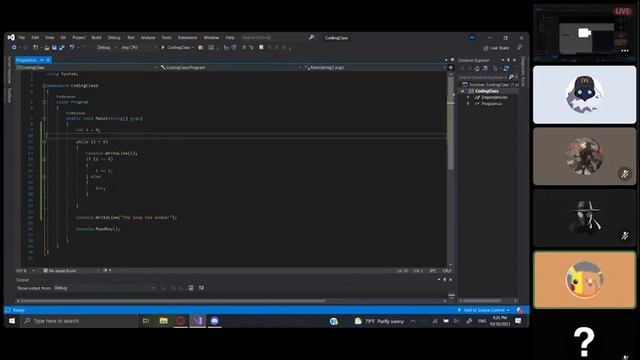Click the hot reload flame icon

[x=200, y=48]
